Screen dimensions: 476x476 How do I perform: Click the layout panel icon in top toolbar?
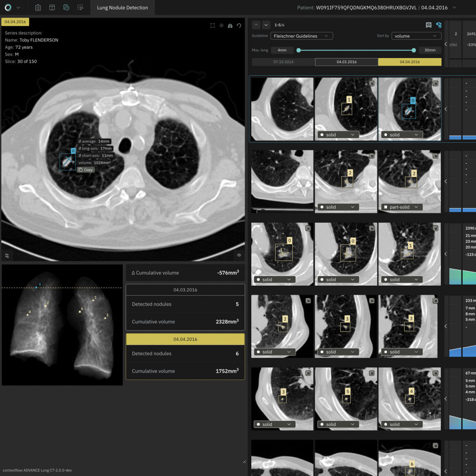[52, 8]
